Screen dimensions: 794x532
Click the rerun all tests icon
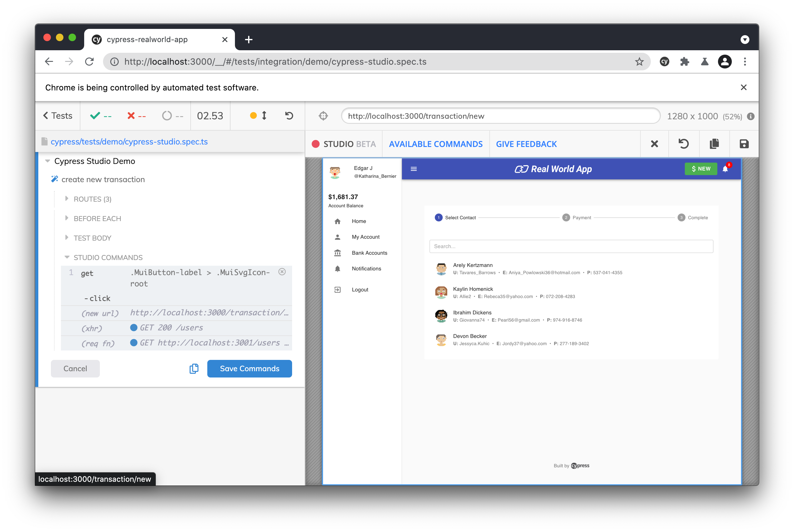click(289, 116)
